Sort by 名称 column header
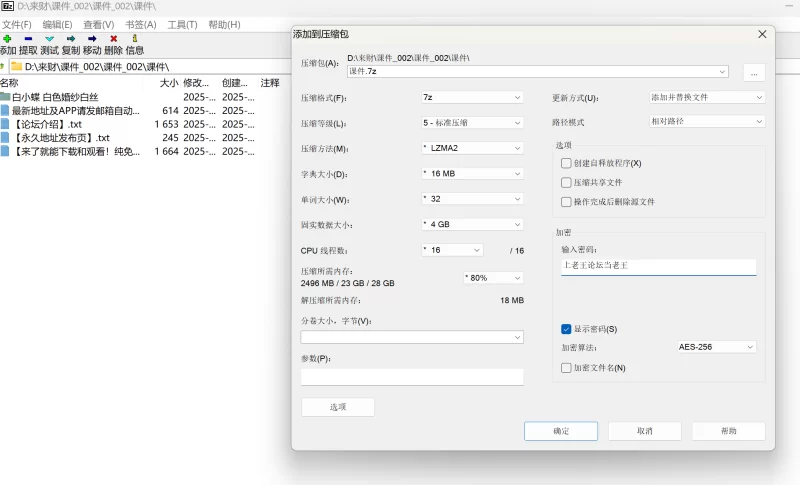 pyautogui.click(x=9, y=83)
